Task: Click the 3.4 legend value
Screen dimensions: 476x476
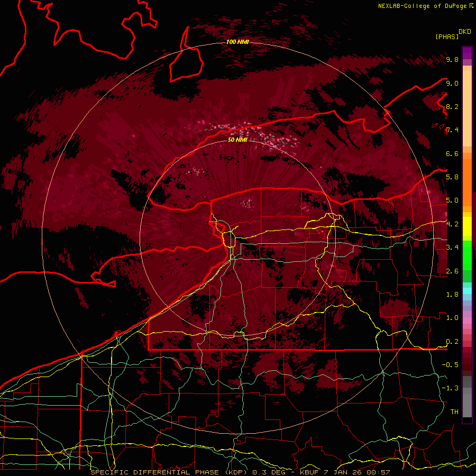Action: (x=452, y=248)
